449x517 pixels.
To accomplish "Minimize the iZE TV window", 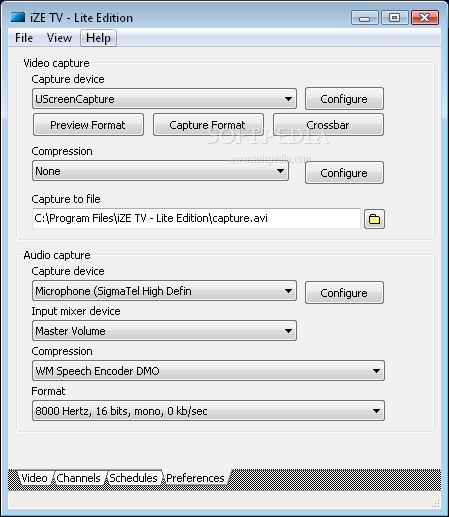I will coord(365,18).
